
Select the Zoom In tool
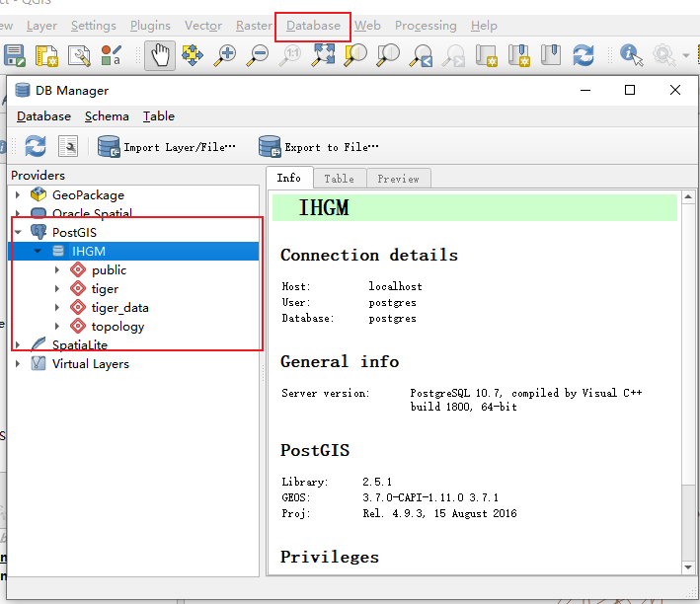224,55
